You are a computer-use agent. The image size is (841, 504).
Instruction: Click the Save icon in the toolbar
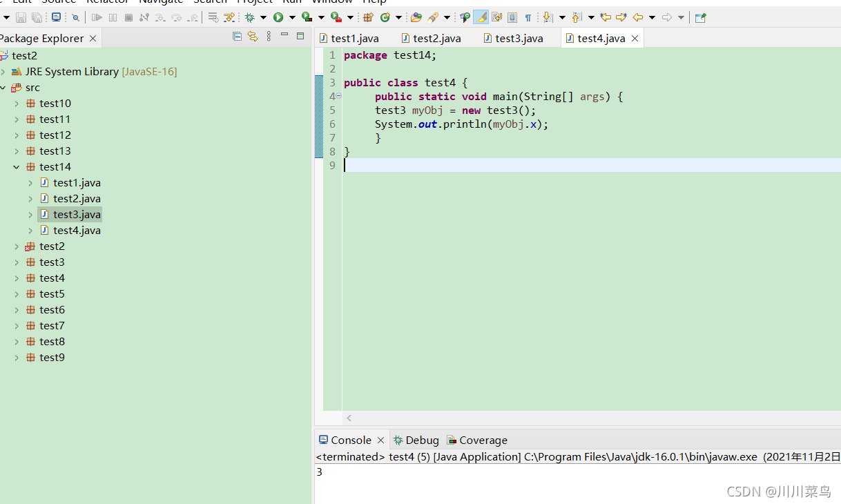(x=21, y=17)
